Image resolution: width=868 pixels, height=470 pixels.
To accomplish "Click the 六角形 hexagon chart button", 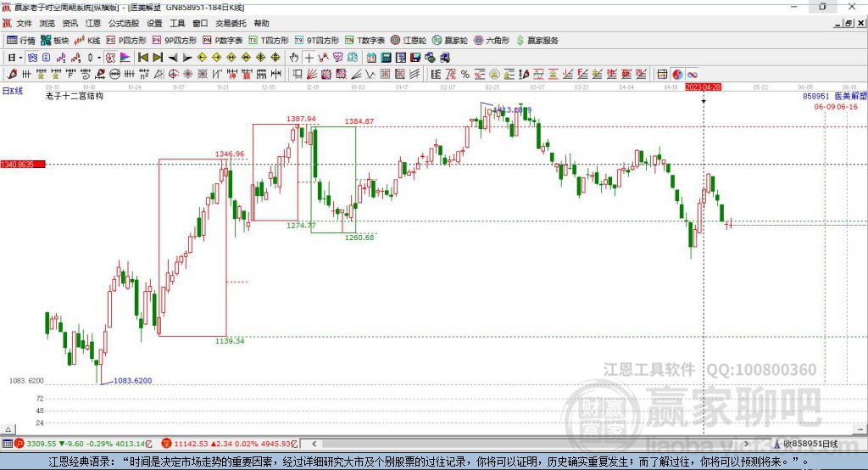I will click(492, 40).
